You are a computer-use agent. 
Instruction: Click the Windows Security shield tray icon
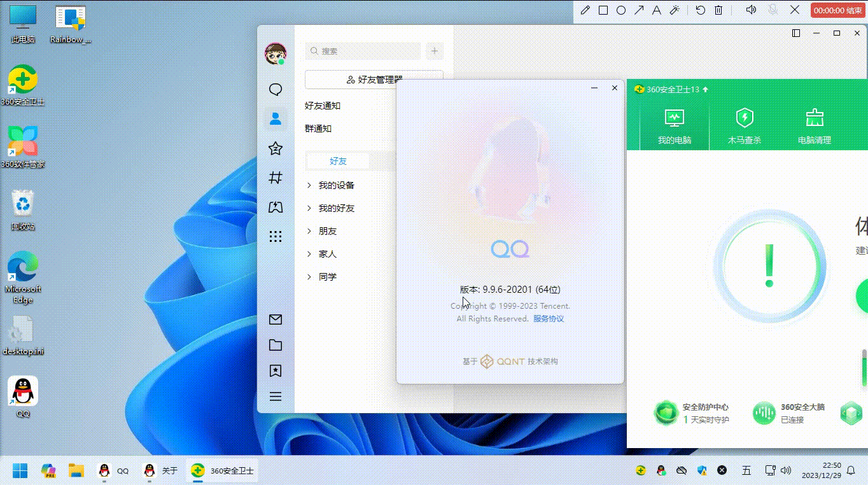coord(702,470)
